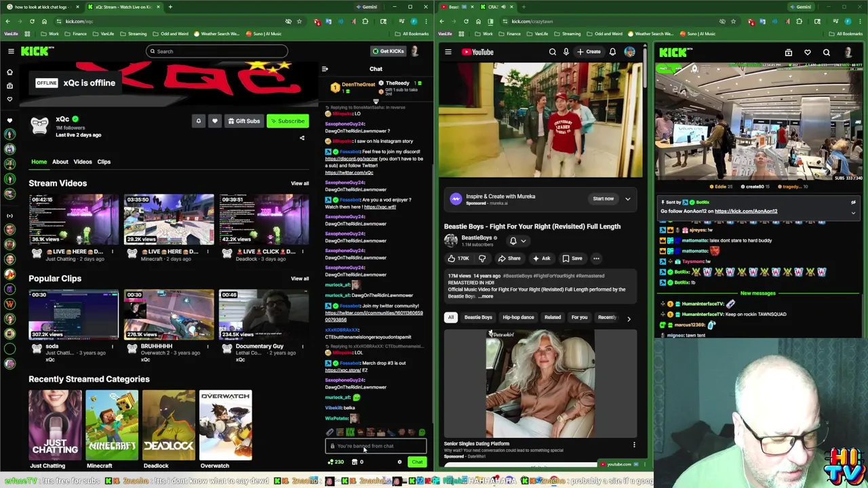Focus the Kick Search field

(x=217, y=51)
